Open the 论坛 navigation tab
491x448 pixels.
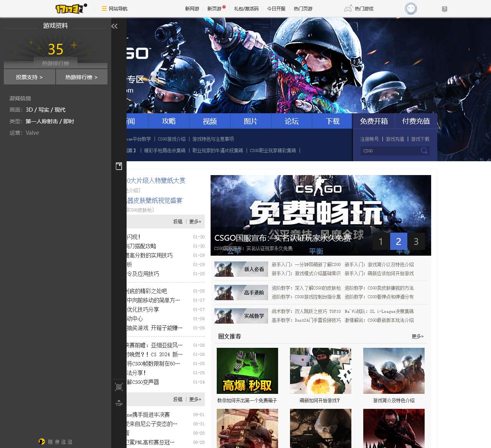tap(292, 121)
